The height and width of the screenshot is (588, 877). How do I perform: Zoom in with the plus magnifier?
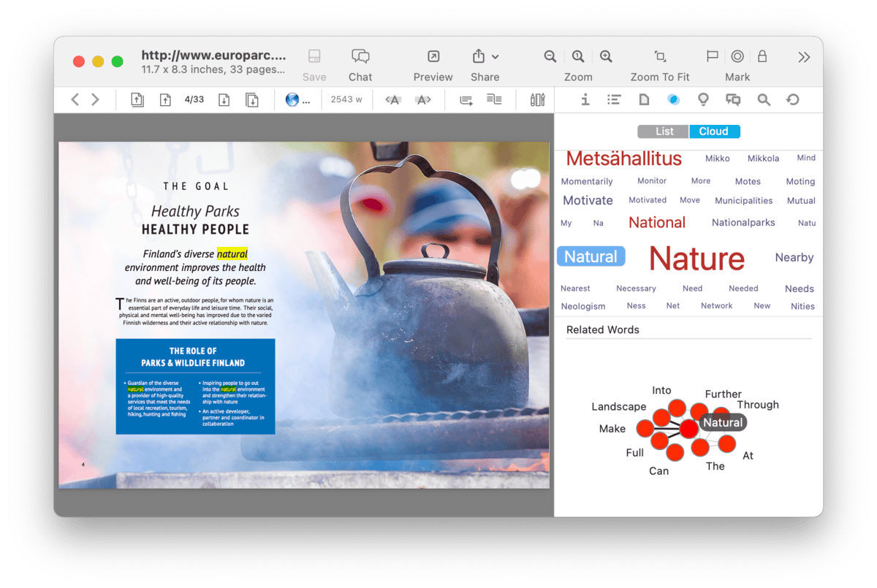click(x=606, y=57)
